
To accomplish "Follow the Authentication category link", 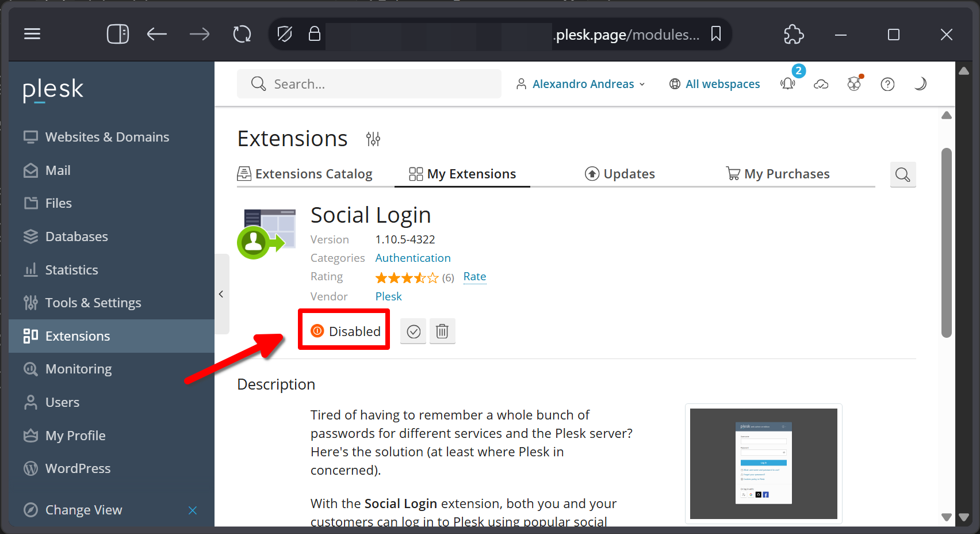I will pyautogui.click(x=413, y=258).
